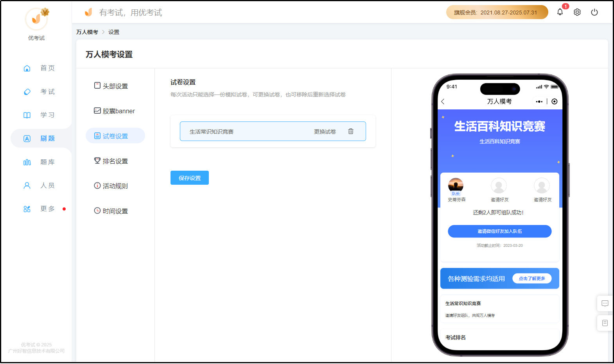Click 万人模考 breadcrumb link

coord(87,32)
